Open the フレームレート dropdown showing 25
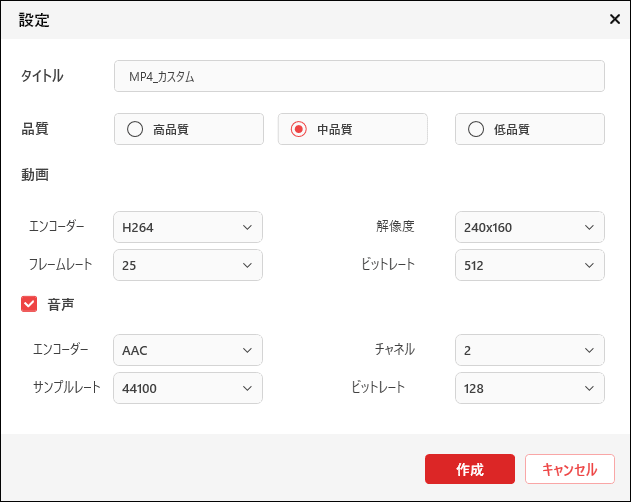631x502 pixels. click(188, 265)
